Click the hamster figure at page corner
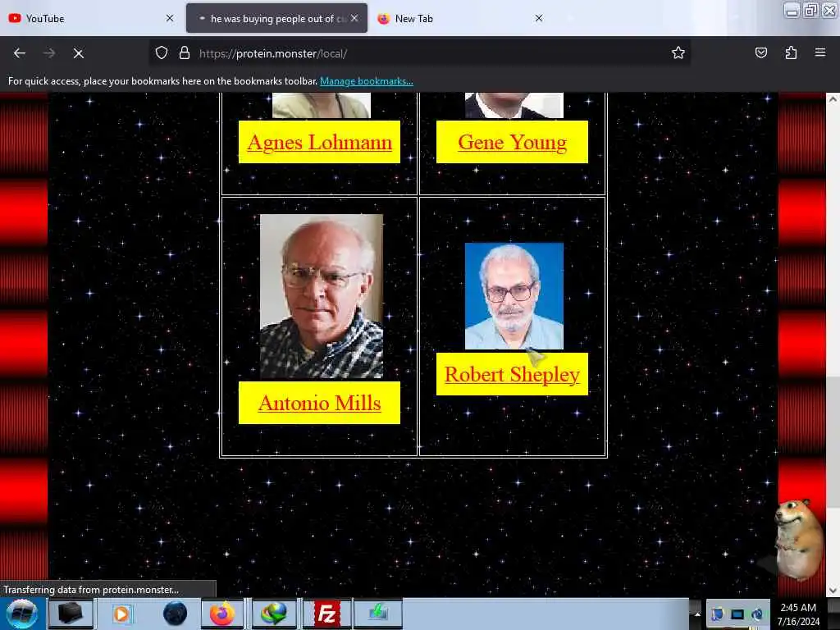This screenshot has height=630, width=840. (798, 538)
